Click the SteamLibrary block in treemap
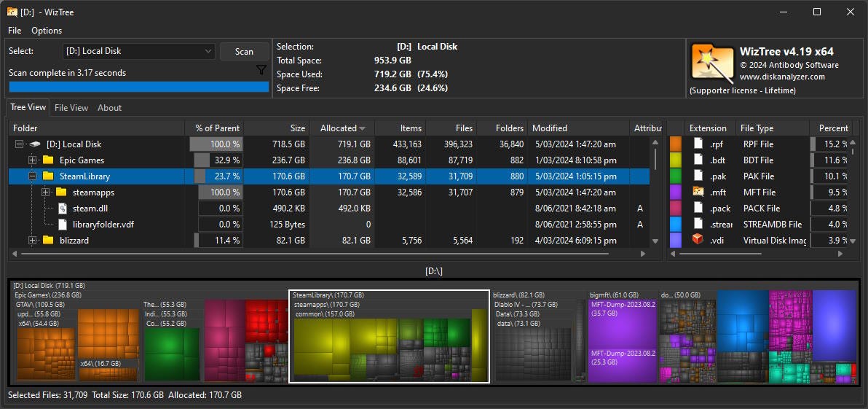Viewport: 868px width, 409px height. (389, 336)
